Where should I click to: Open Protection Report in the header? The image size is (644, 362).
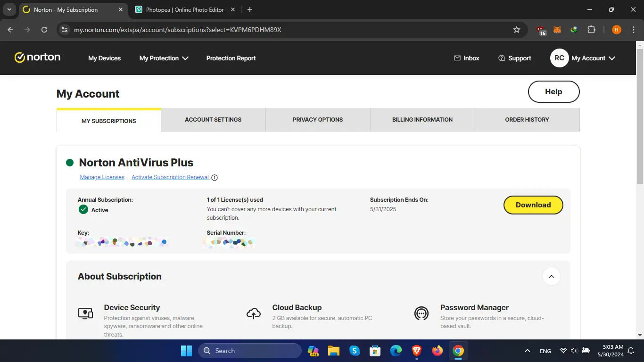[x=231, y=58]
